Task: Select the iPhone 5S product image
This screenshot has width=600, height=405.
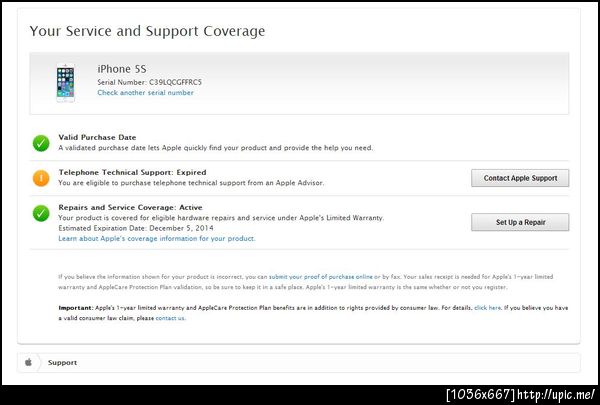Action: [x=66, y=82]
